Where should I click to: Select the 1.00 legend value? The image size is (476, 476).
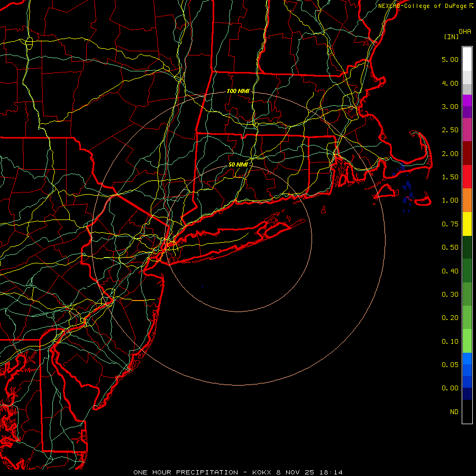pyautogui.click(x=450, y=200)
